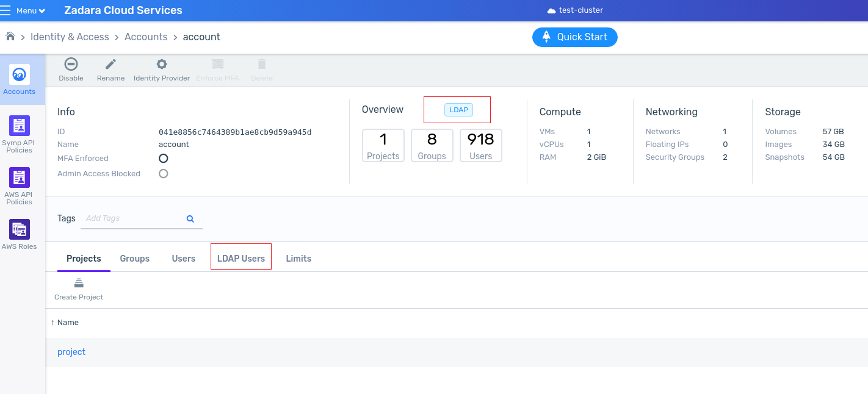
Task: Switch to the Limits tab
Action: [x=298, y=259]
